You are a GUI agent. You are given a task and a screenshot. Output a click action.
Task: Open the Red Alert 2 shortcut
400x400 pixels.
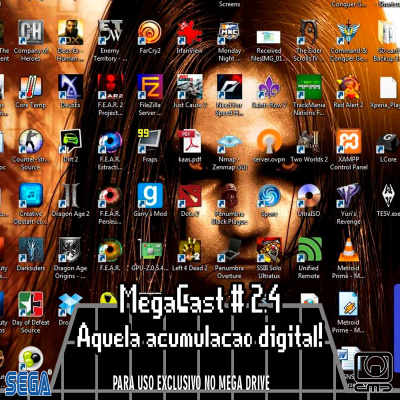pos(348,87)
